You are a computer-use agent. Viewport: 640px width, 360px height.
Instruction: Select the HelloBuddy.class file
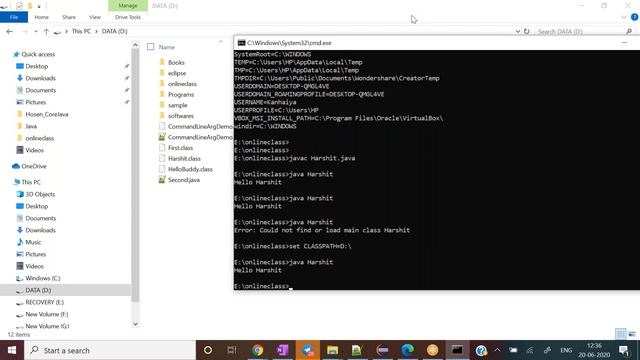click(x=190, y=169)
